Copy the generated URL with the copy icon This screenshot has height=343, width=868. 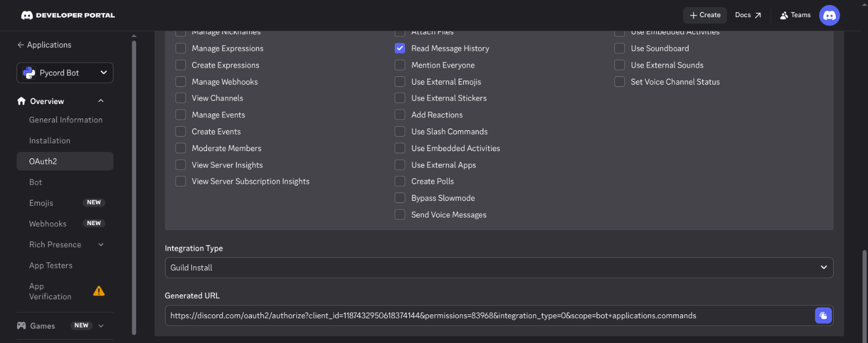click(x=824, y=315)
